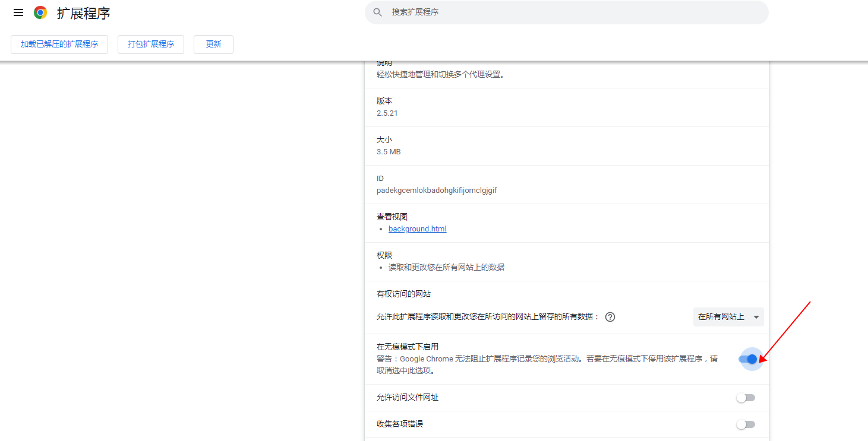Image resolution: width=868 pixels, height=441 pixels.
Task: Enable the 允许访问文件网址 toggle
Action: [746, 398]
